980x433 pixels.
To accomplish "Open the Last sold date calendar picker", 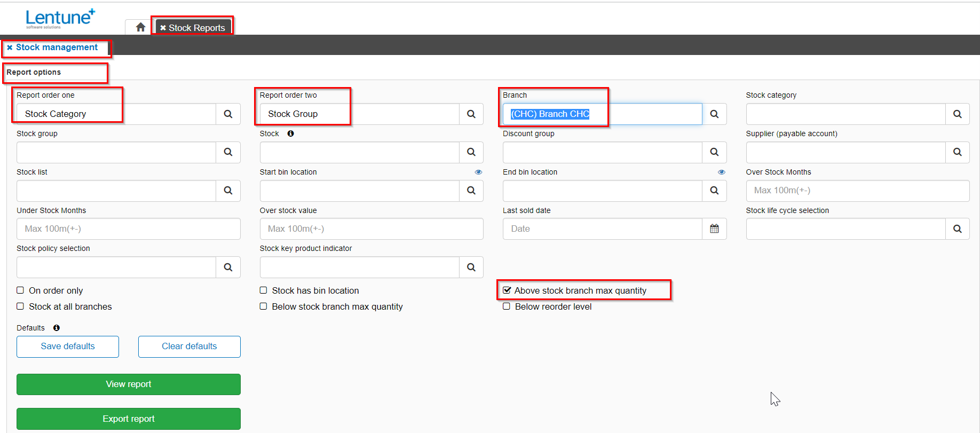I will [x=714, y=229].
